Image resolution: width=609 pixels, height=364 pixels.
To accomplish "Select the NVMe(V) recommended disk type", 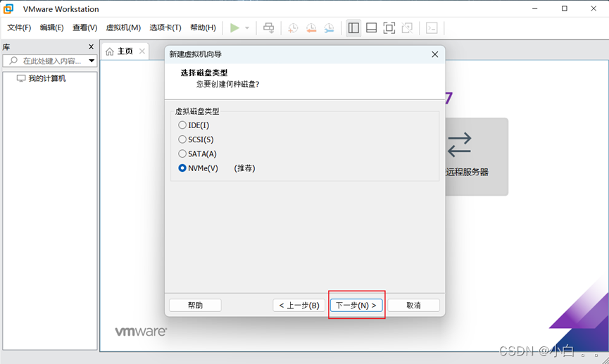I will click(x=182, y=168).
